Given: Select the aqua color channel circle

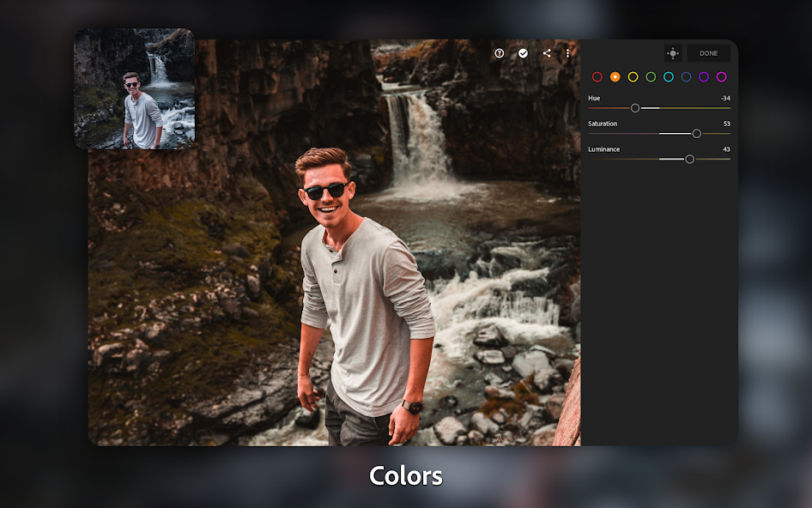Looking at the screenshot, I should [x=669, y=77].
